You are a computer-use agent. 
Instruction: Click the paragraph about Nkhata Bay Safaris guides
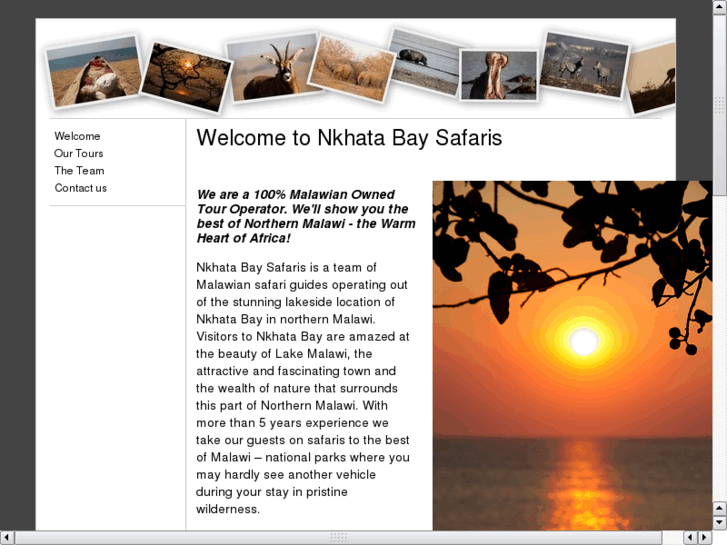(303, 388)
